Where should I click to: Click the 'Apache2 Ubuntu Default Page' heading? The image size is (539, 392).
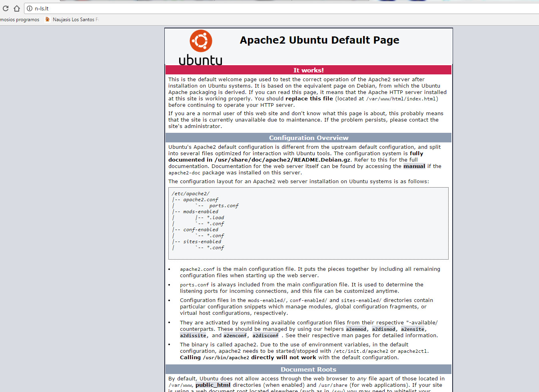319,40
